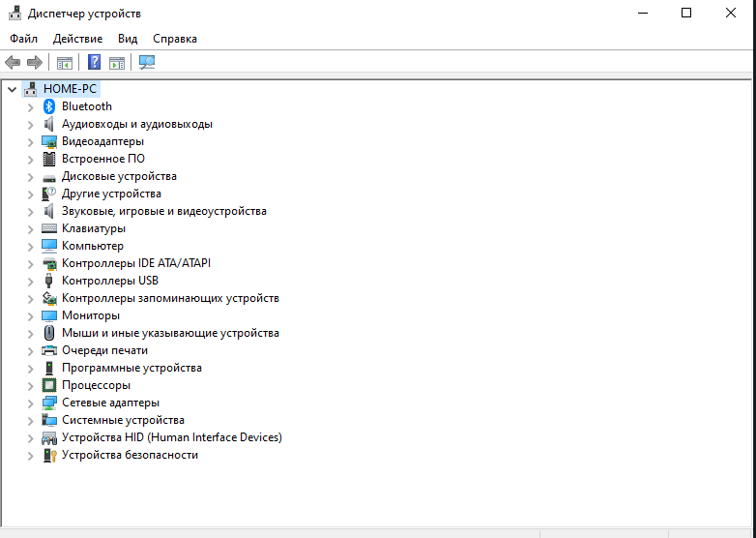Viewport: 756px width, 538px height.
Task: Click the Контроллеры IDE ATA/ATAPI icon
Action: pyautogui.click(x=49, y=263)
